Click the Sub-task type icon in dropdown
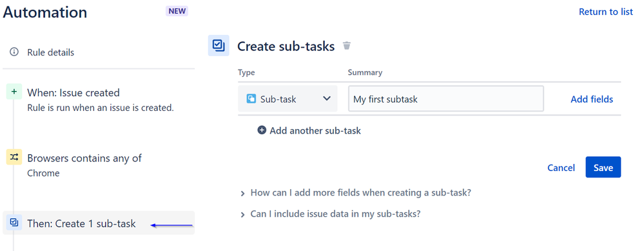 (251, 99)
